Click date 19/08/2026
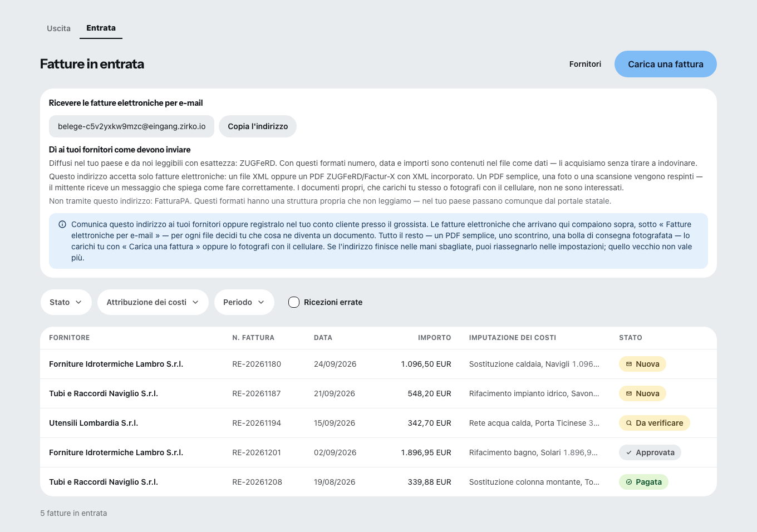The image size is (757, 532). [335, 482]
